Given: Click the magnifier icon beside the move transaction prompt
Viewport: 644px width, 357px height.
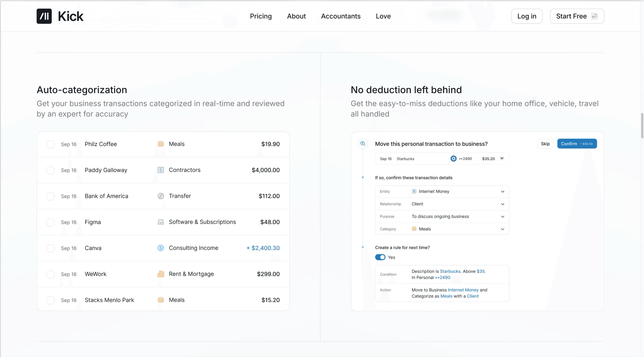Looking at the screenshot, I should coord(363,144).
